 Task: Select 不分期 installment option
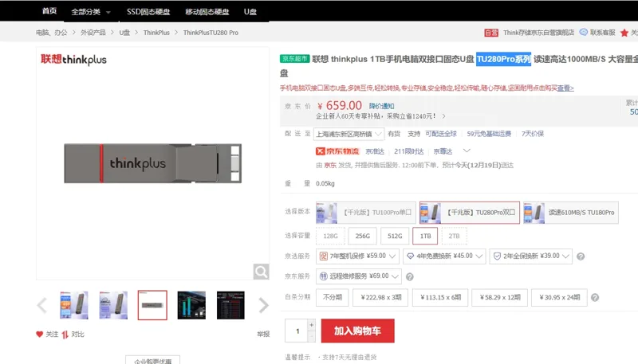click(x=333, y=297)
